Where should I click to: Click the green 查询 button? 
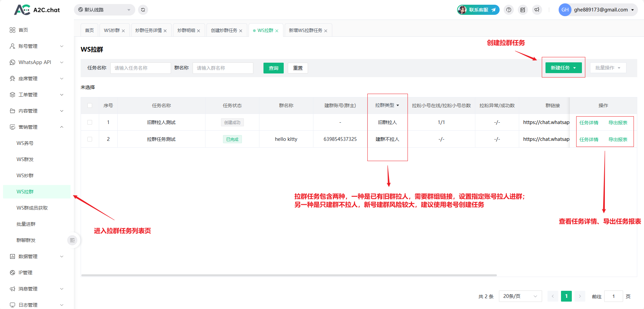(x=273, y=68)
